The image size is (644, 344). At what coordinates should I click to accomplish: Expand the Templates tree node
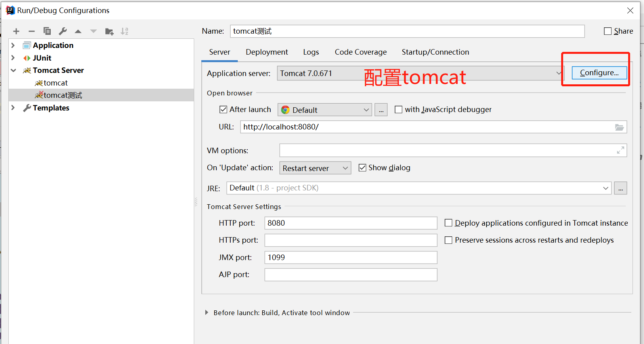[13, 108]
